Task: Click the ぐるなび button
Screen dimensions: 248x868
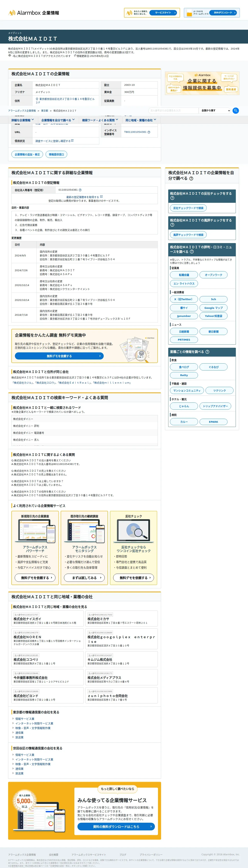Action: click(x=214, y=367)
